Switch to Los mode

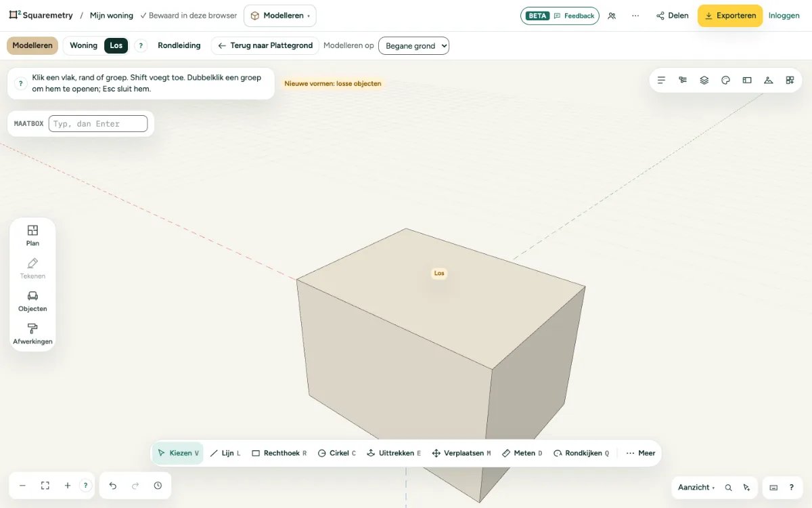(x=116, y=45)
